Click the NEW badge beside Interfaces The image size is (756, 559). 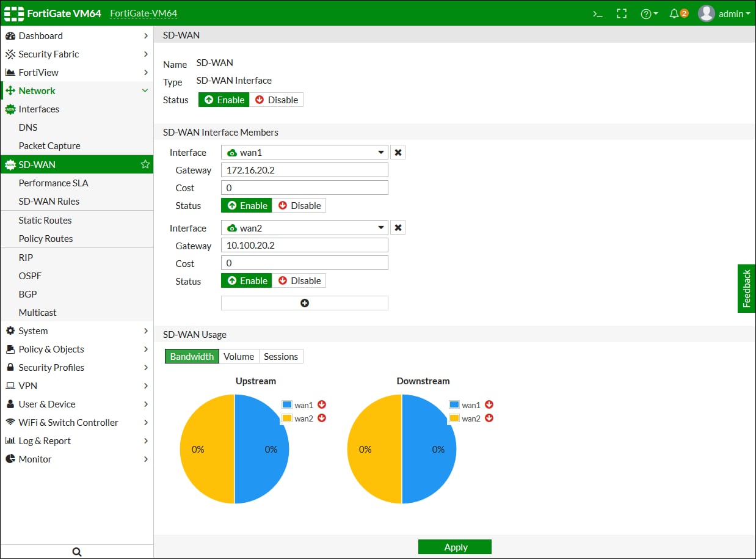coord(10,109)
